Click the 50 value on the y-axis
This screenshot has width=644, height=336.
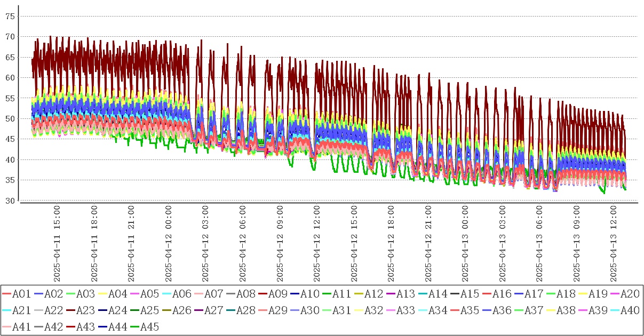pyautogui.click(x=9, y=119)
